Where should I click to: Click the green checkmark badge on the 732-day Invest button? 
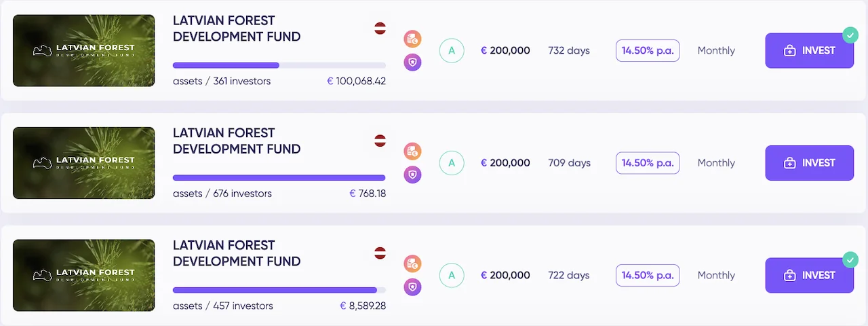pos(850,35)
